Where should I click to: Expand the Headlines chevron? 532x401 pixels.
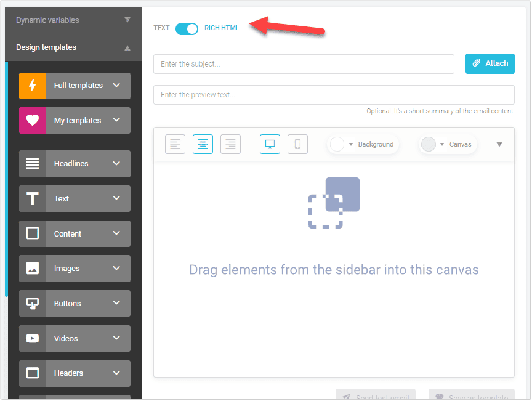116,163
